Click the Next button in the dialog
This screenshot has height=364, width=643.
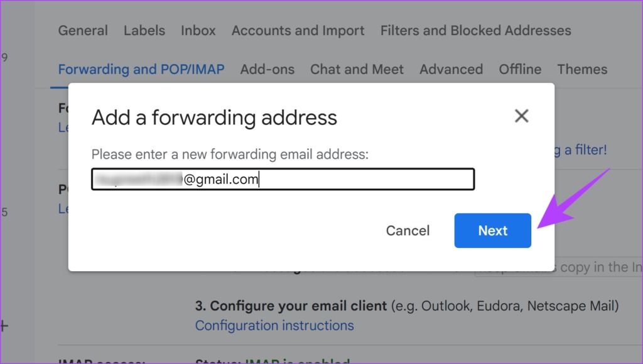tap(492, 230)
